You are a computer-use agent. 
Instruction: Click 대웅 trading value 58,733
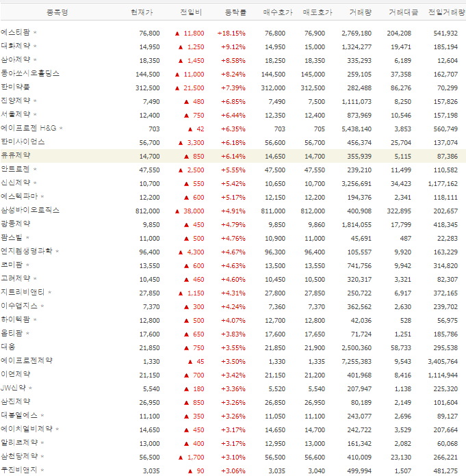click(x=401, y=348)
